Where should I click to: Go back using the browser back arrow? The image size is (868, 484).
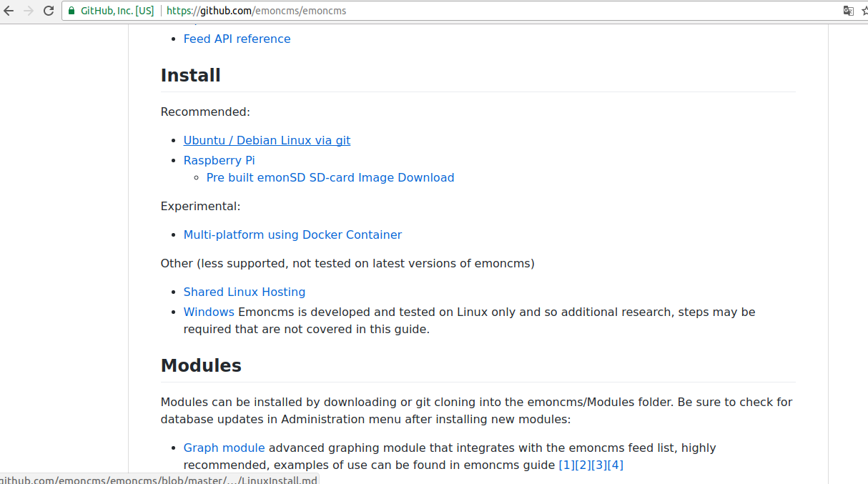9,11
